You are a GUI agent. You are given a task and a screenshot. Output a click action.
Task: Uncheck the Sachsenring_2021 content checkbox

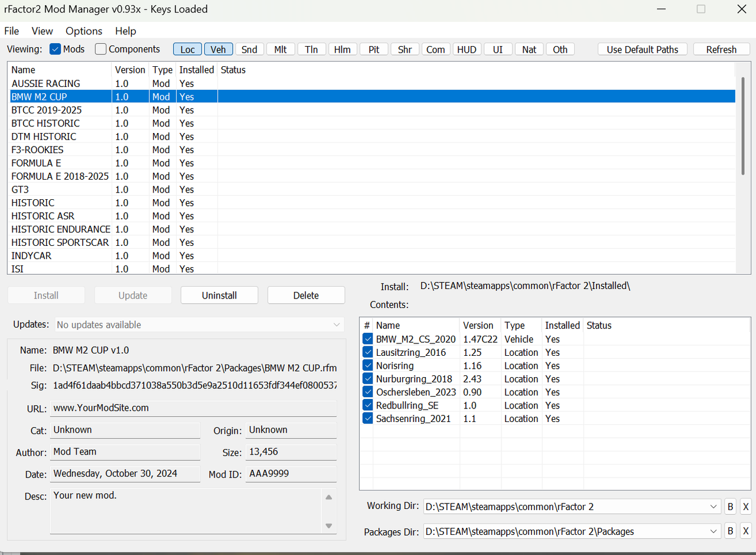tap(367, 418)
